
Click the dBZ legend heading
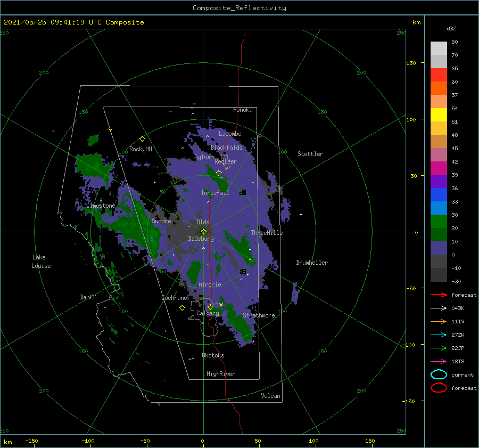(451, 28)
